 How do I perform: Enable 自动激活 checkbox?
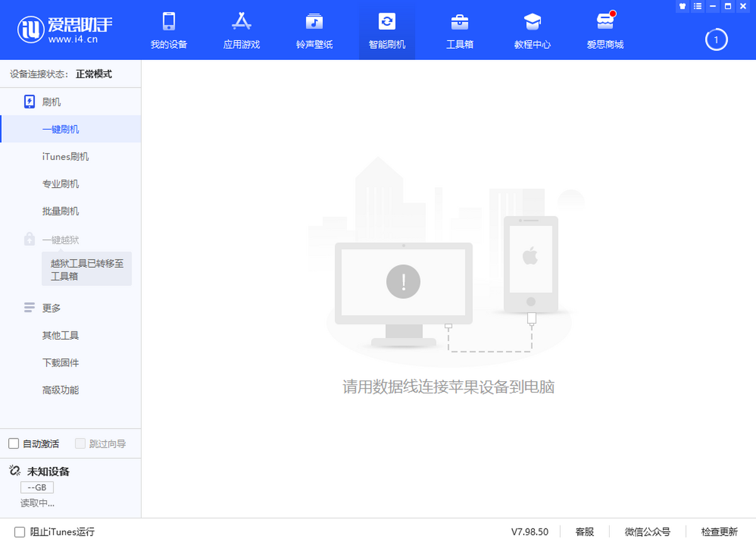pyautogui.click(x=14, y=444)
